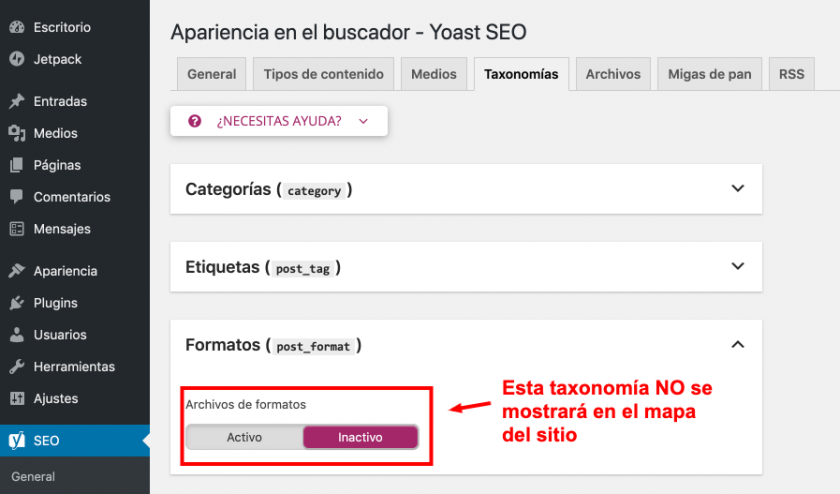Switch to the Tipos de contenido tab
The image size is (840, 494).
(x=324, y=74)
